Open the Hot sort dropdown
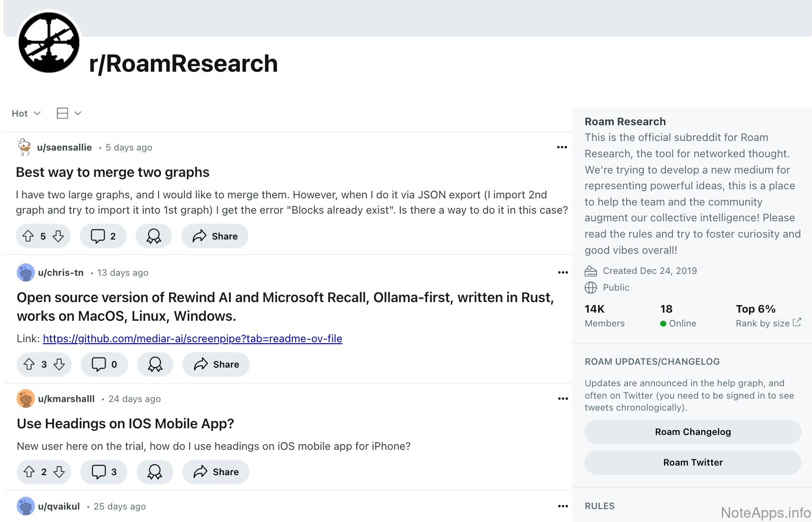The image size is (812, 522). point(26,113)
